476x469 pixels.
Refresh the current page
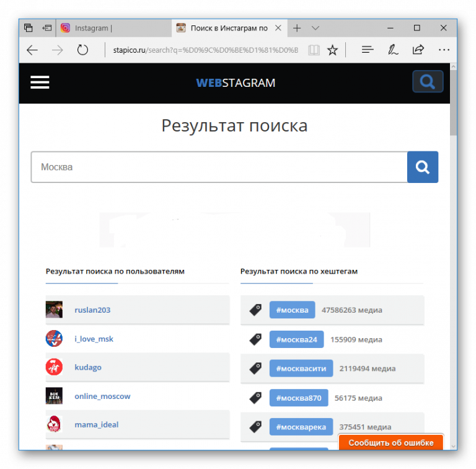(82, 50)
